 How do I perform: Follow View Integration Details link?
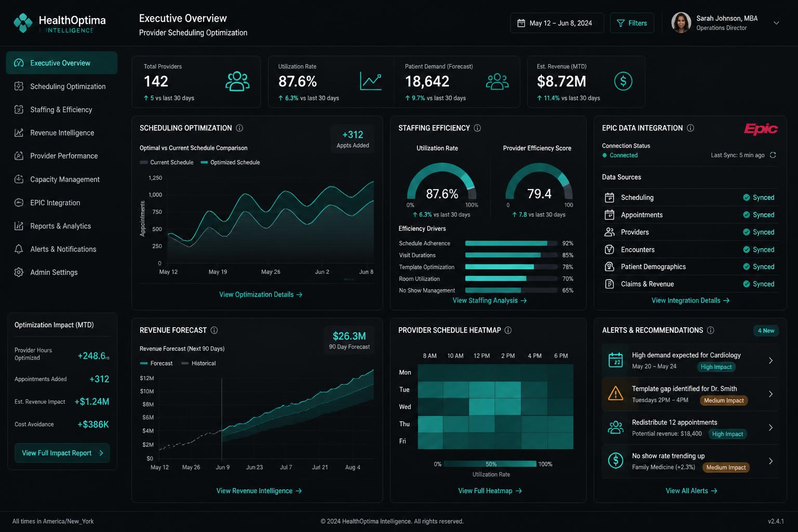690,300
